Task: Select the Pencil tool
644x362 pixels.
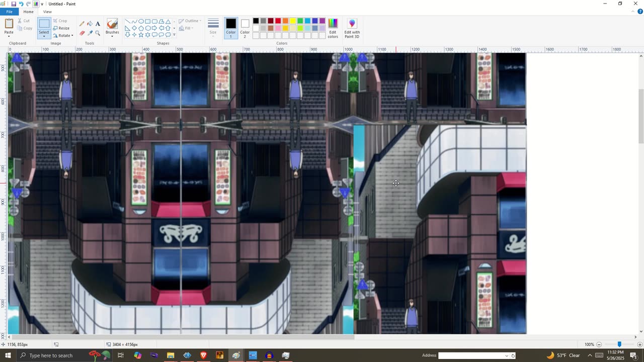Action: point(82,24)
